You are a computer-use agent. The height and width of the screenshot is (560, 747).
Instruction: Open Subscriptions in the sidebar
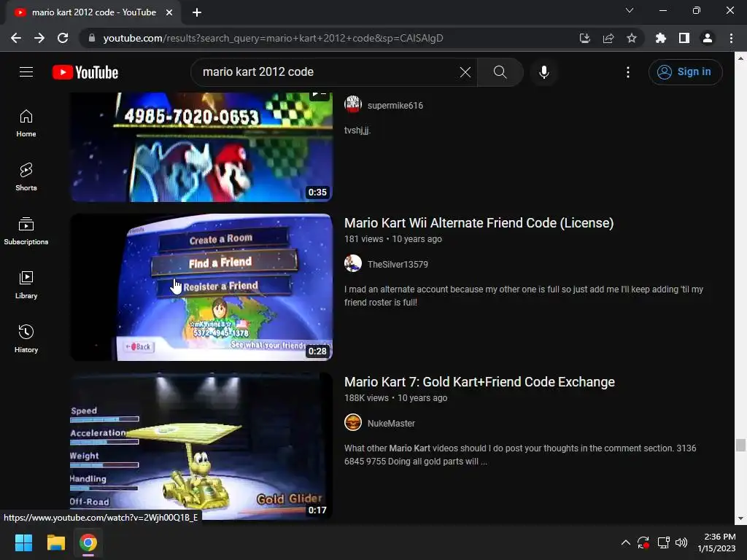[26, 230]
